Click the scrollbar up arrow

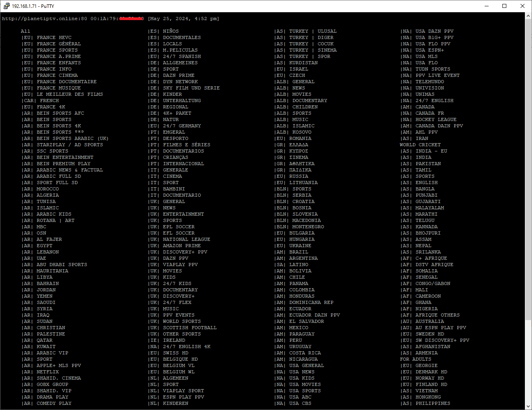528,16
